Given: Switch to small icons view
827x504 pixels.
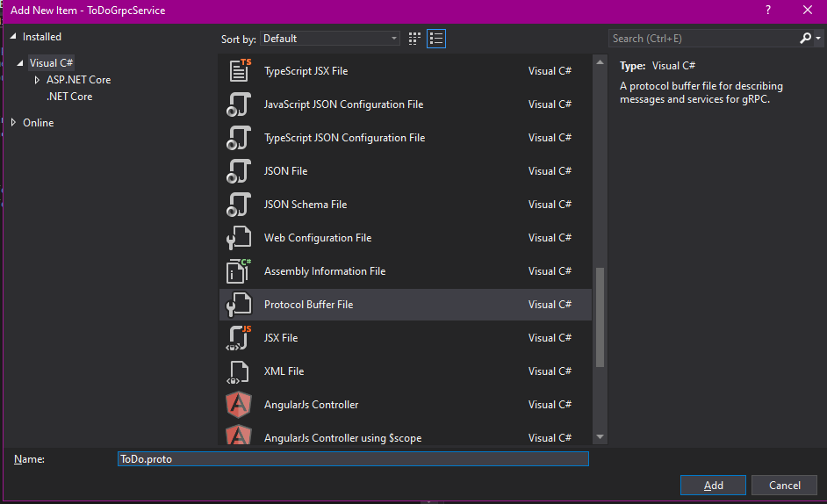Looking at the screenshot, I should click(x=415, y=39).
